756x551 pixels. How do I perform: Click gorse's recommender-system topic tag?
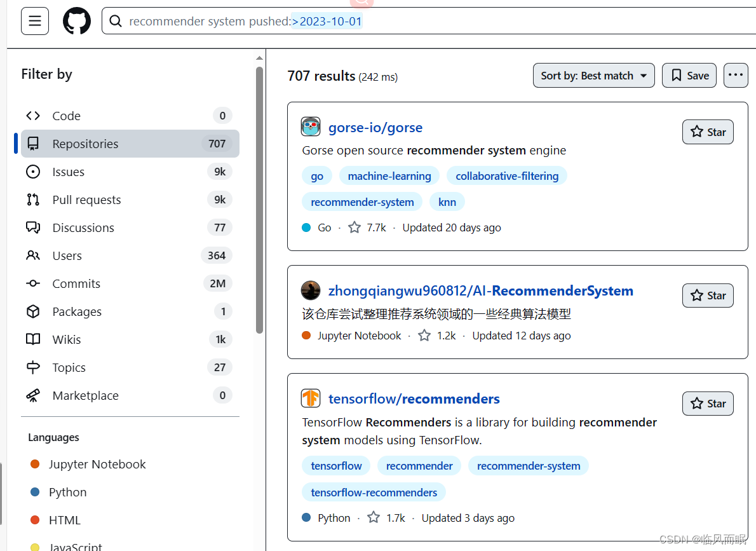[x=362, y=202]
